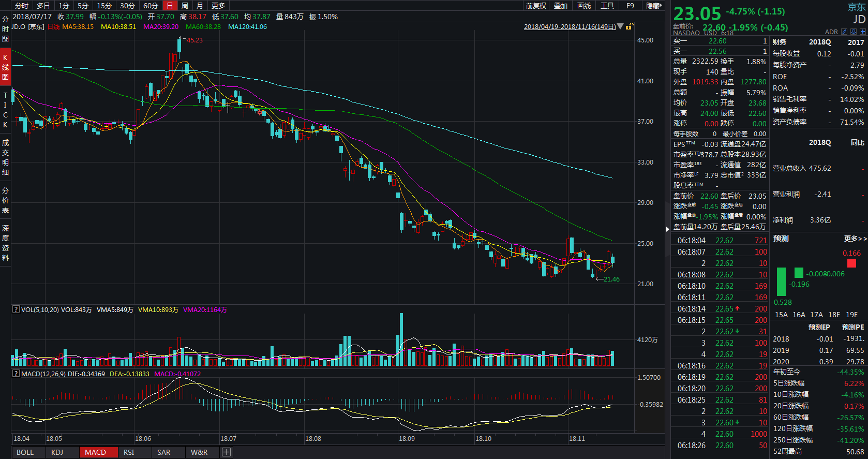This screenshot has width=868, height=459.
Task: Click the panel collapse arrow on divider
Action: [x=667, y=228]
